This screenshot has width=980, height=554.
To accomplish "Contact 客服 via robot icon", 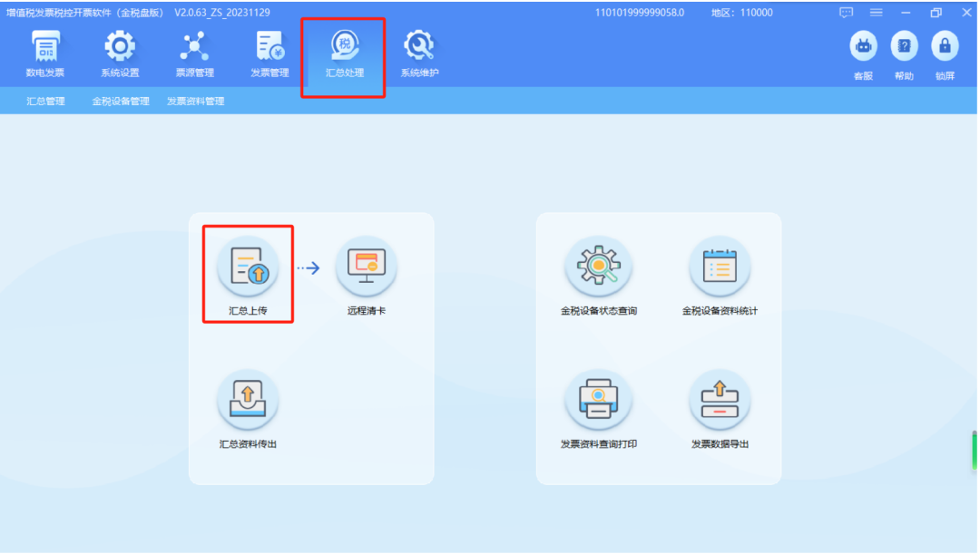I will coord(863,55).
